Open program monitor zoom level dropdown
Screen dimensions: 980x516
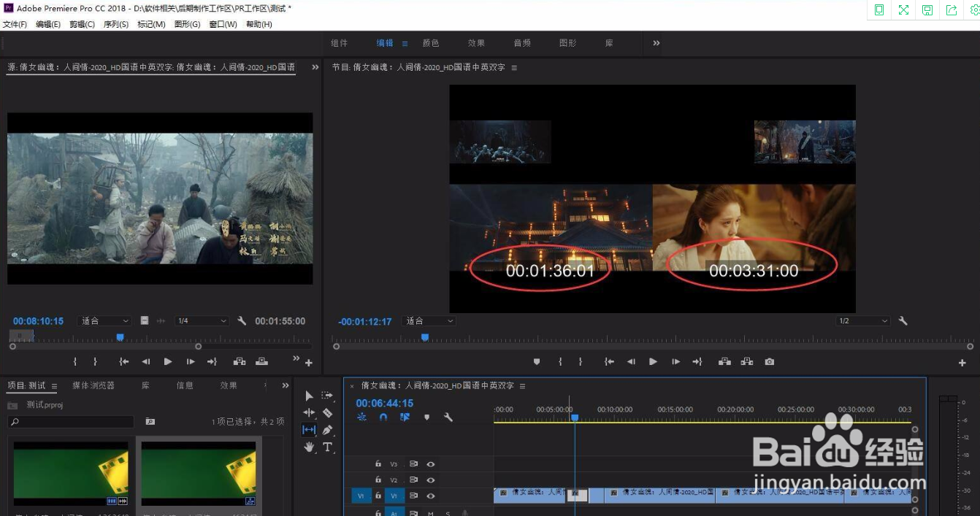pos(430,321)
